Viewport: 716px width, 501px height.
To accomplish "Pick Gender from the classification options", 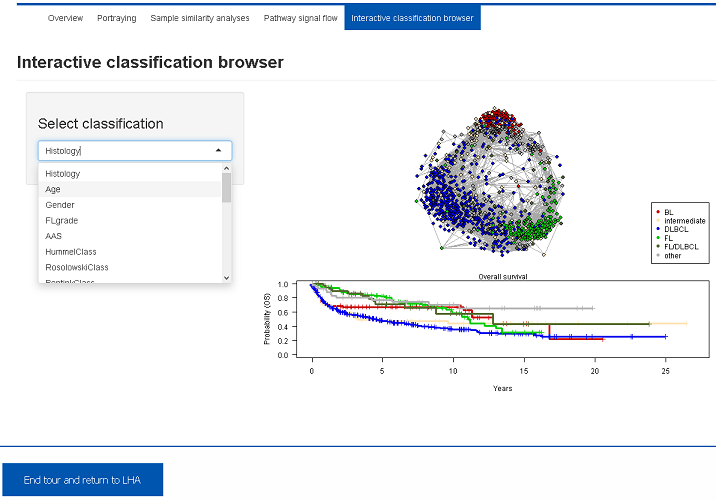I will click(x=60, y=205).
